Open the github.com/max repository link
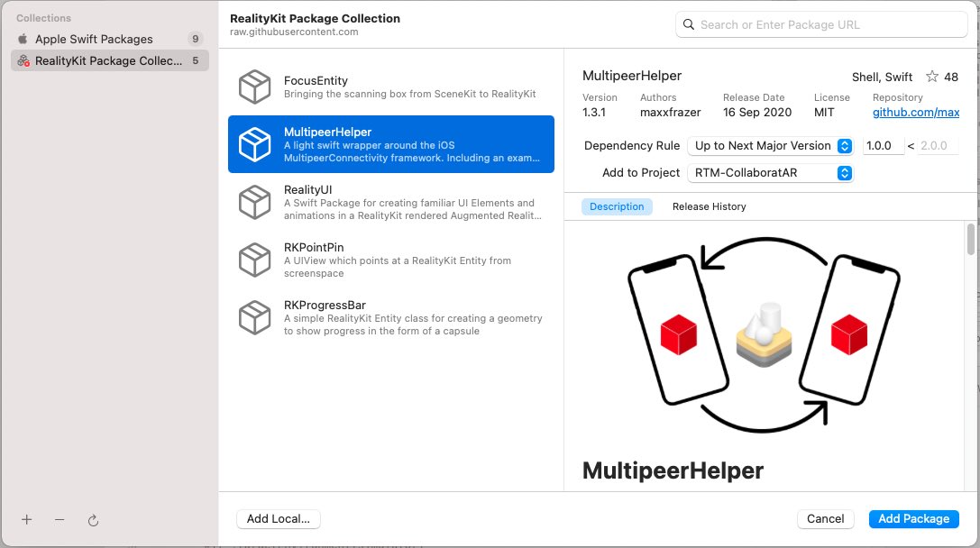The width and height of the screenshot is (980, 548). tap(916, 113)
